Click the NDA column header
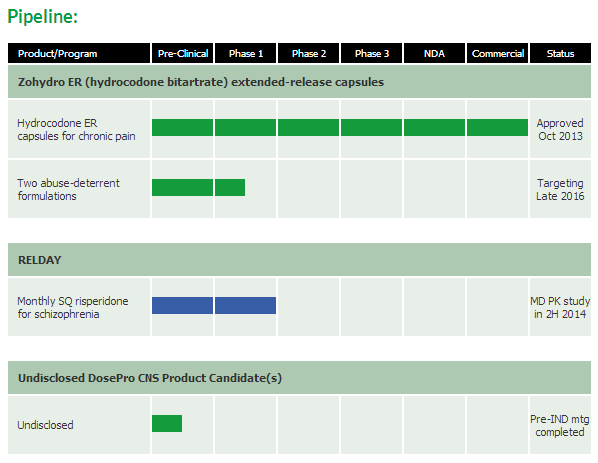Viewport: 598px width, 463px height. (x=434, y=53)
